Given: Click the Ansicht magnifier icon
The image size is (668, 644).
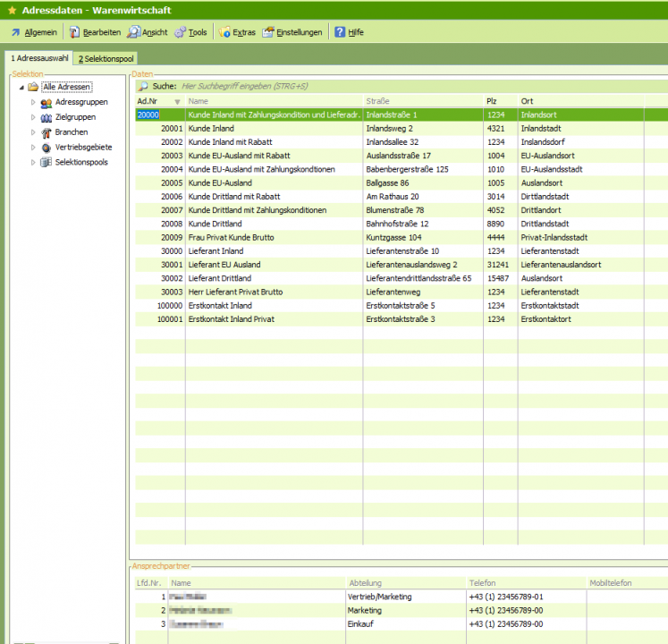Looking at the screenshot, I should pos(134,32).
